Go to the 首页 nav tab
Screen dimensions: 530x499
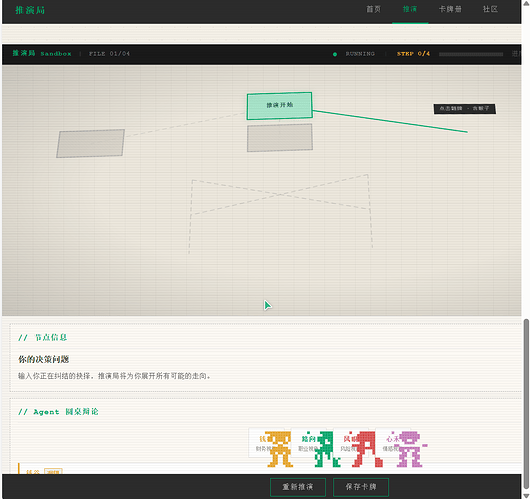click(374, 9)
